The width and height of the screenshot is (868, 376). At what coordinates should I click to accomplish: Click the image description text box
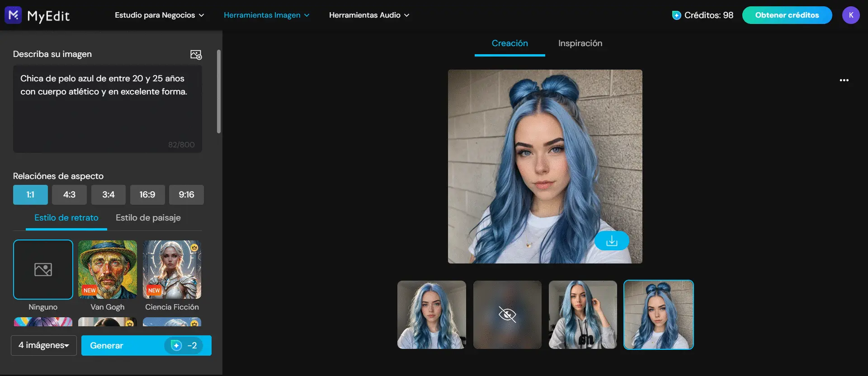pos(108,109)
